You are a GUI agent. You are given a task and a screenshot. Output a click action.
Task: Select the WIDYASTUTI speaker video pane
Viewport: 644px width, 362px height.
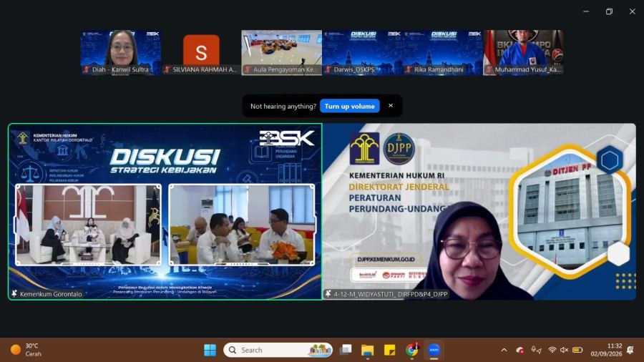pyautogui.click(x=479, y=211)
